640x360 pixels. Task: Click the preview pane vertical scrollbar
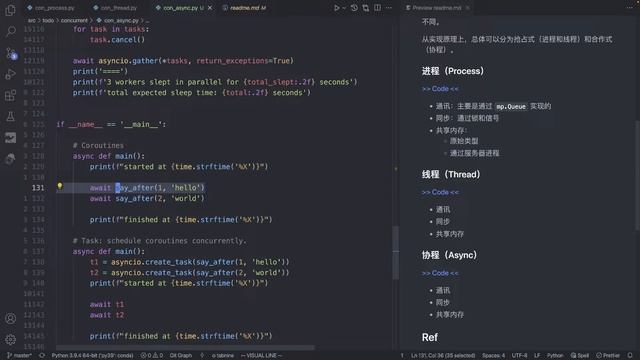(x=637, y=176)
